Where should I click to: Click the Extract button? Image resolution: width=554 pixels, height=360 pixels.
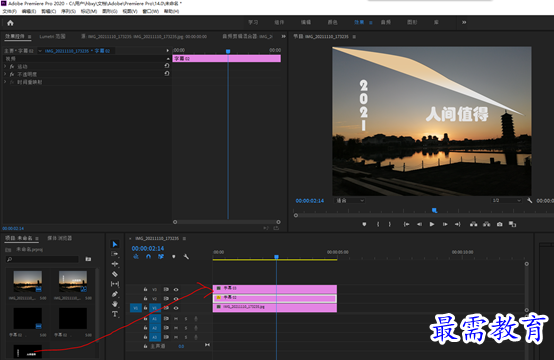click(487, 224)
